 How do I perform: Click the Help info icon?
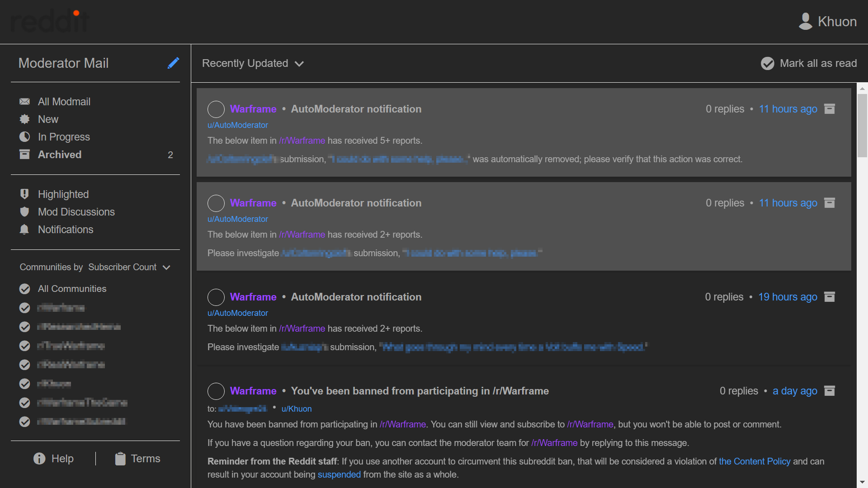[39, 459]
